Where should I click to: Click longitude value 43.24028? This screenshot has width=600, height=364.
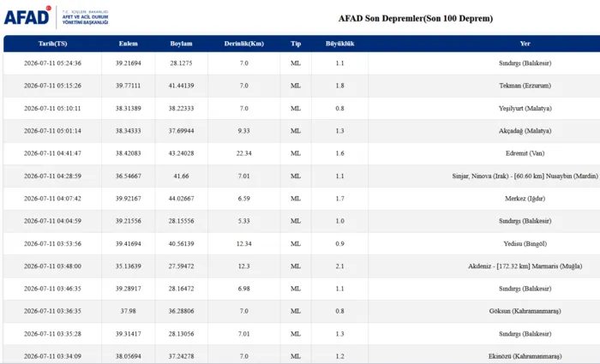[x=181, y=153]
